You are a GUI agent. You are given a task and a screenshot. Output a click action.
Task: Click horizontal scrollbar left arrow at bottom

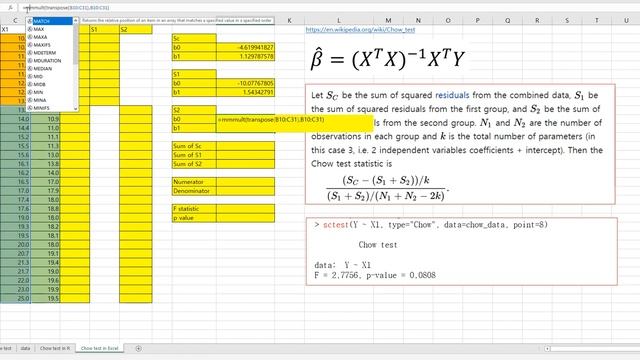point(547,349)
